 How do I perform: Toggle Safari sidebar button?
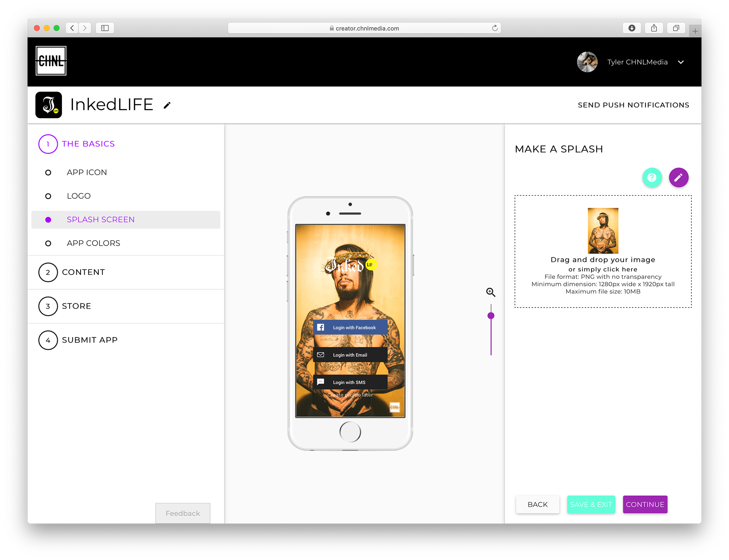click(x=105, y=28)
